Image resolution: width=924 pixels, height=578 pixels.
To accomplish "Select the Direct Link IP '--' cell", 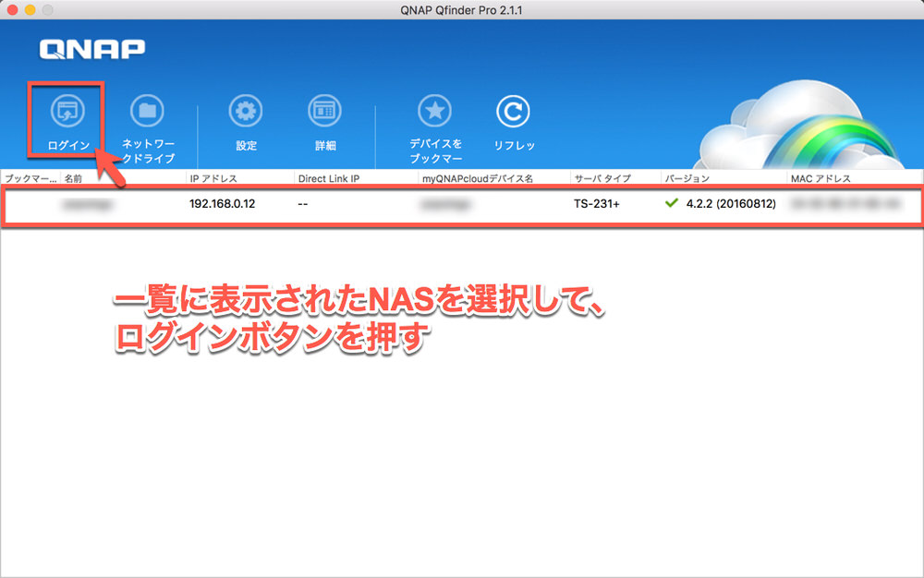I will 303,204.
